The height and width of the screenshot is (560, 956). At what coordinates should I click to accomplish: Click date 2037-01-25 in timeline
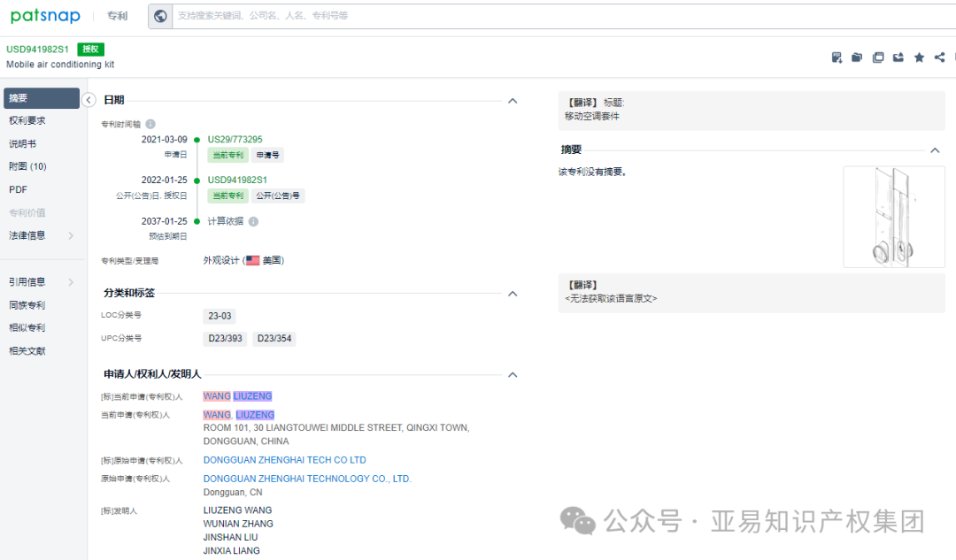coord(164,221)
